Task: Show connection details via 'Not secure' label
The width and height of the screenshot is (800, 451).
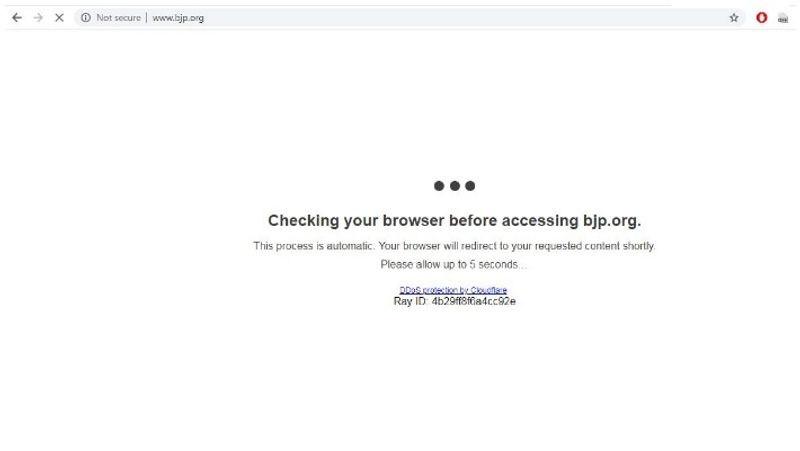Action: point(118,18)
